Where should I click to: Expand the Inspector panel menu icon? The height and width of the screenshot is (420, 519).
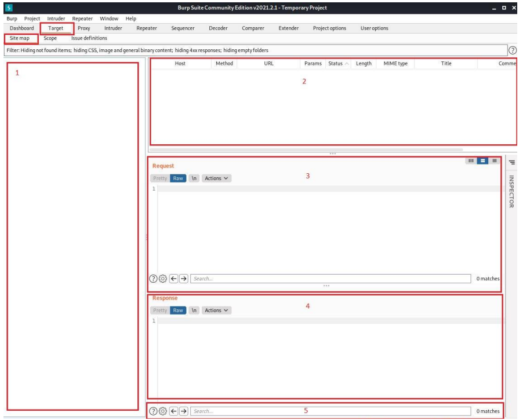[x=511, y=162]
